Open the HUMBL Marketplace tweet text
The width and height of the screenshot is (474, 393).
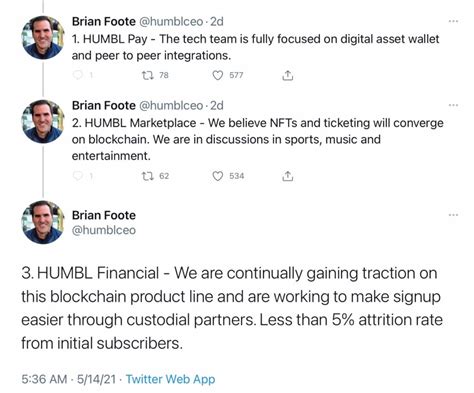tap(257, 139)
